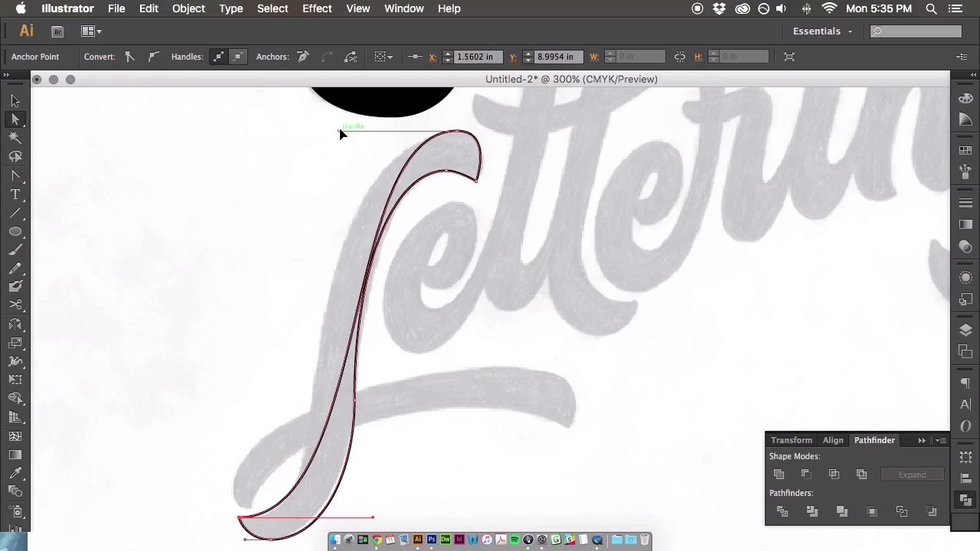Activate the Magic Wand tool
Viewport: 980px width, 551px height.
(x=15, y=139)
